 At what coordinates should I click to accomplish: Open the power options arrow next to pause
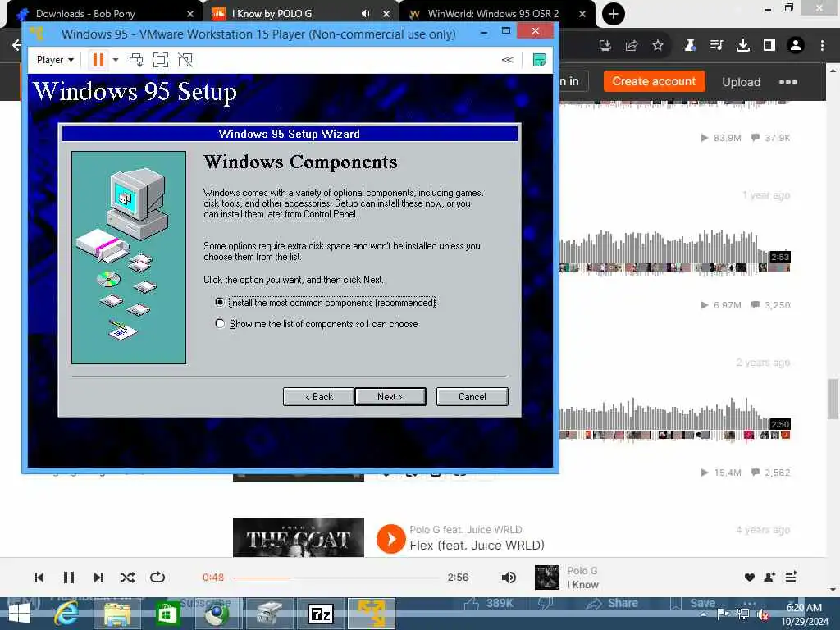pos(115,59)
